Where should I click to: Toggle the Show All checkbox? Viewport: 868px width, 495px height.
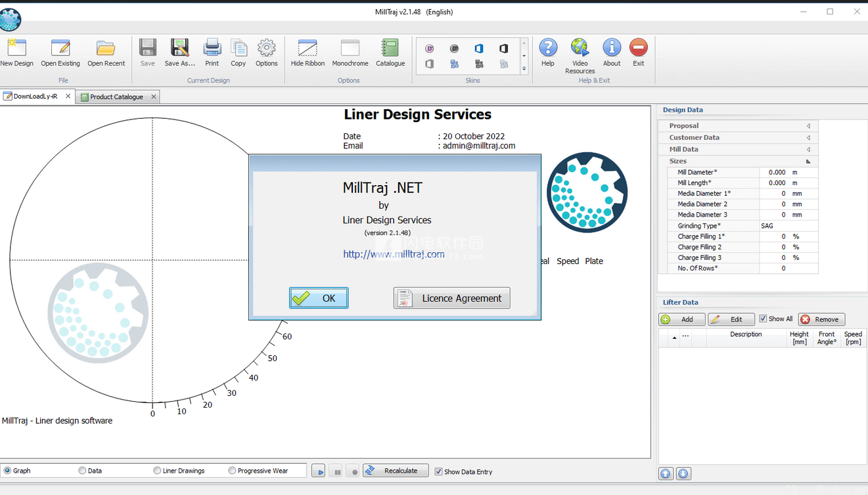pyautogui.click(x=763, y=319)
